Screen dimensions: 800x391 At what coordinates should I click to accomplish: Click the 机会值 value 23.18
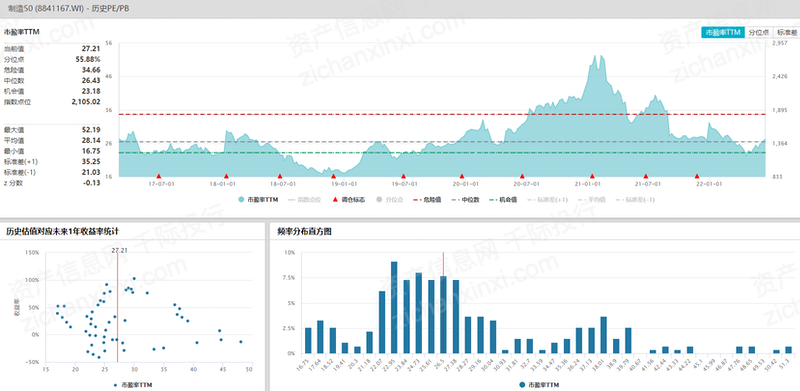(91, 91)
